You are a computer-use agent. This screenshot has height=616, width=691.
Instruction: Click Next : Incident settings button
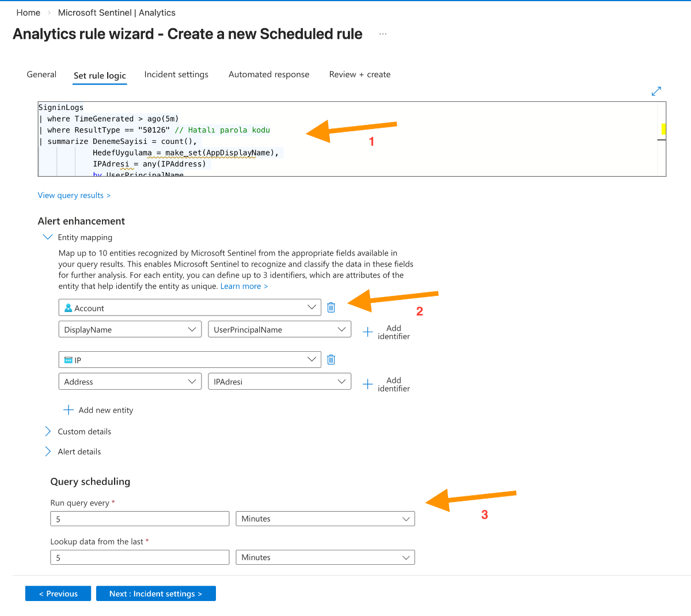(x=155, y=593)
